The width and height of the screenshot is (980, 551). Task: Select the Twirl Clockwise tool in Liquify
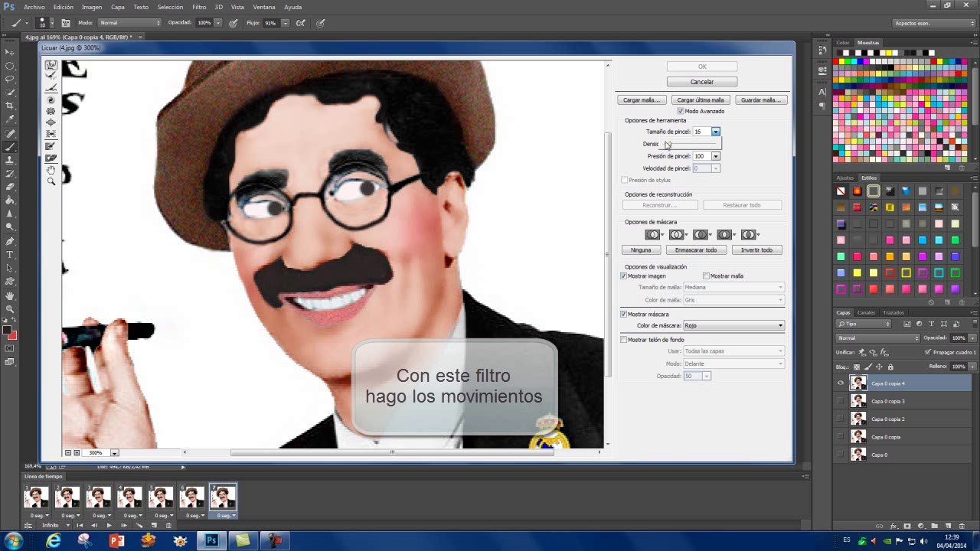[51, 99]
